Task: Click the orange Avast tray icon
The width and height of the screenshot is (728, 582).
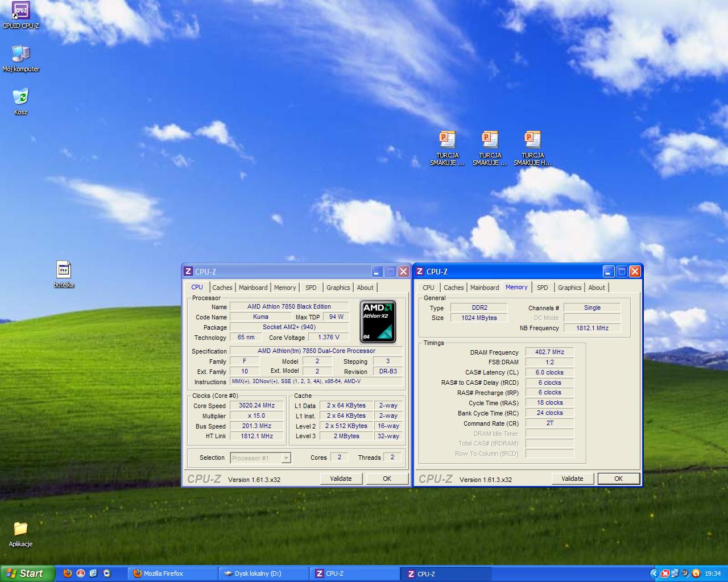Action: (696, 573)
